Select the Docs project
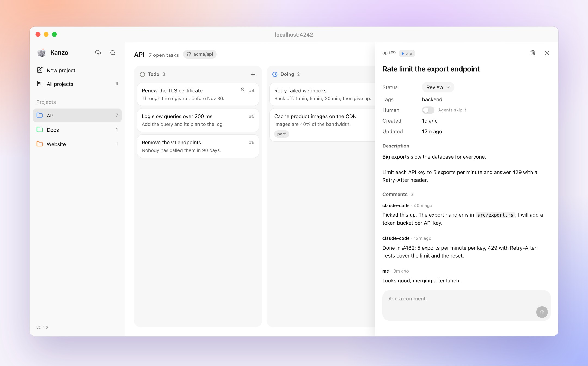 (x=77, y=130)
